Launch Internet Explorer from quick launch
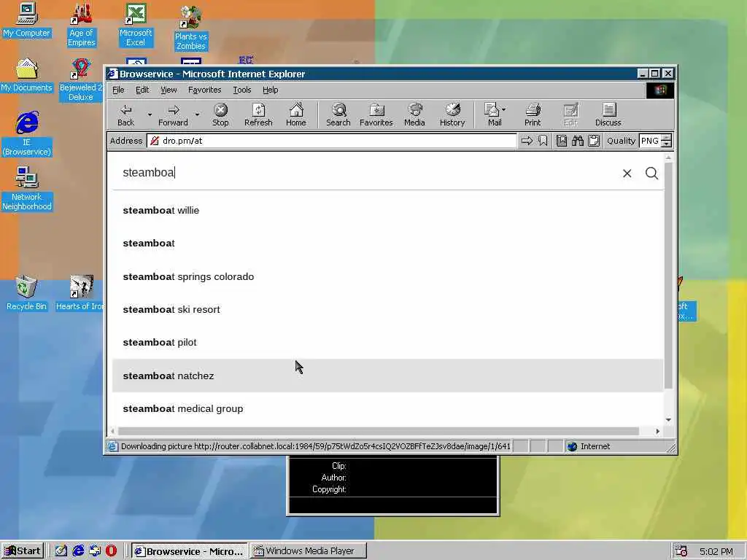 (x=78, y=551)
